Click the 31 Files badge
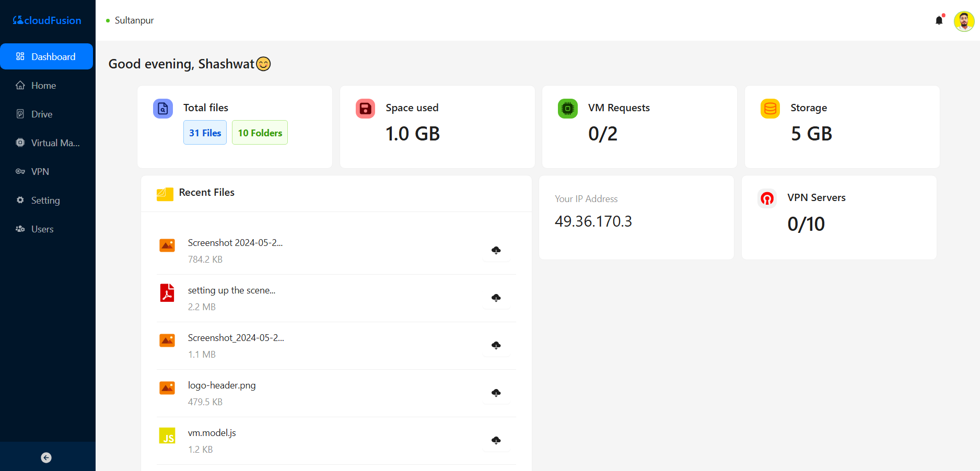 coord(205,133)
